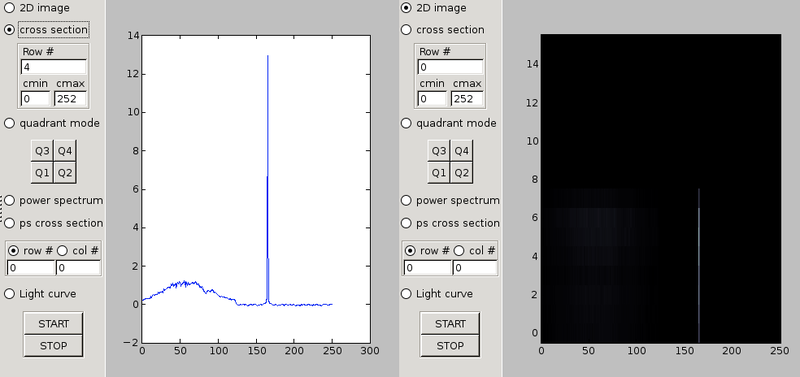Viewport: 800px width, 377px height.
Task: Click Q1 quadrant button in left panel
Action: [42, 172]
